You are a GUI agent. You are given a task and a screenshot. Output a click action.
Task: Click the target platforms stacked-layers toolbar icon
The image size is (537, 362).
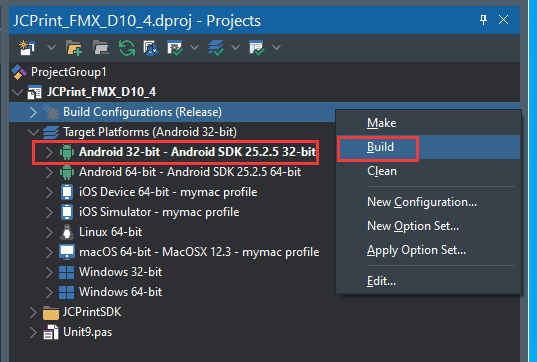pos(216,47)
